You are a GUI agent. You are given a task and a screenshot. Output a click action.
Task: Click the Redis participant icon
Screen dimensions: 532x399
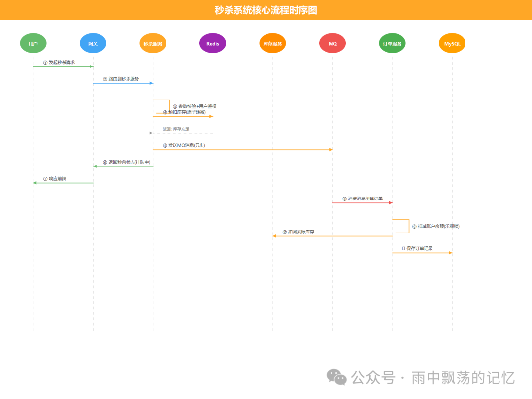tap(212, 43)
